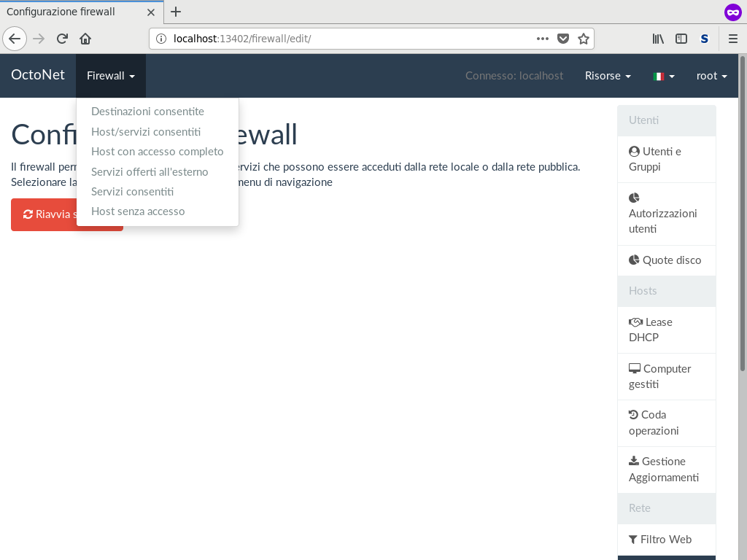Open the OctoNet home brand link
This screenshot has height=560, width=747.
(x=38, y=75)
